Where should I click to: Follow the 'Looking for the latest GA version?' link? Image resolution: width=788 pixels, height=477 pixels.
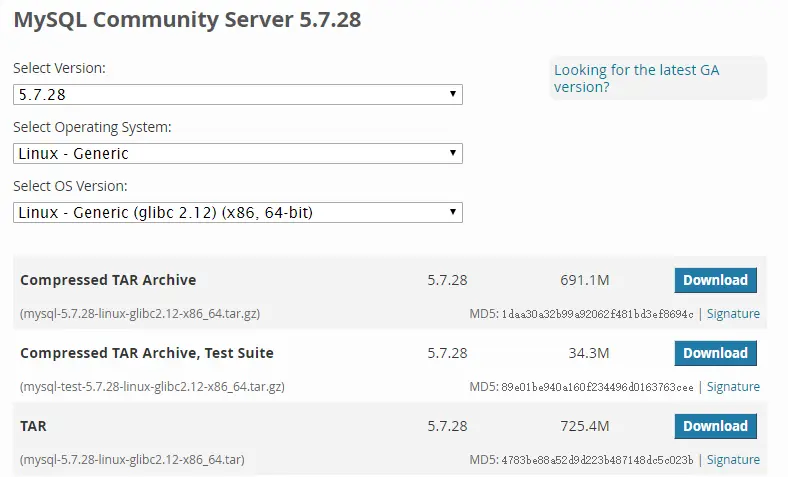pyautogui.click(x=636, y=78)
